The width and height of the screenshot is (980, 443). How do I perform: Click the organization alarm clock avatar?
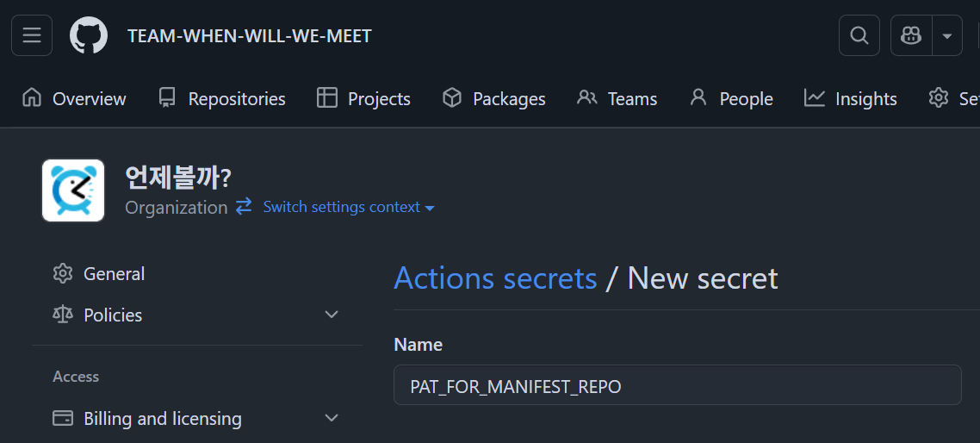pyautogui.click(x=73, y=190)
